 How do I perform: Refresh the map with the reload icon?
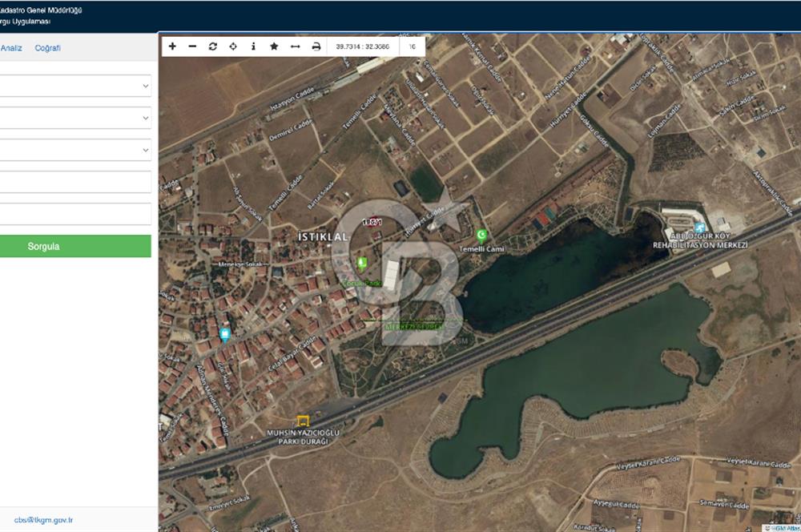213,46
